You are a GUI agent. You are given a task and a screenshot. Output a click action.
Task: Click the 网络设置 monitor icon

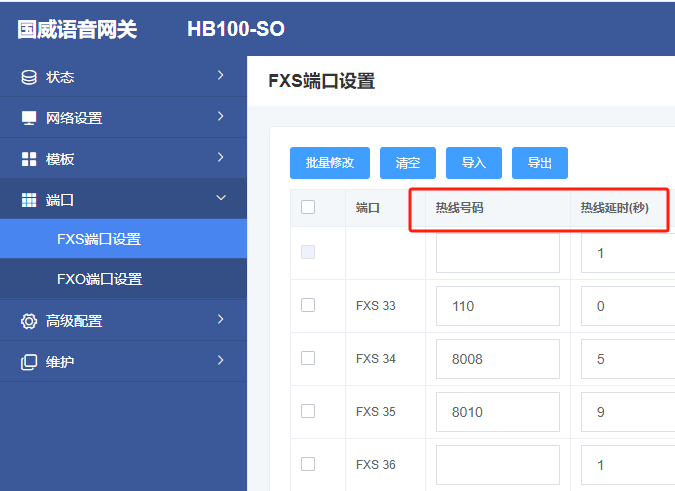29,118
